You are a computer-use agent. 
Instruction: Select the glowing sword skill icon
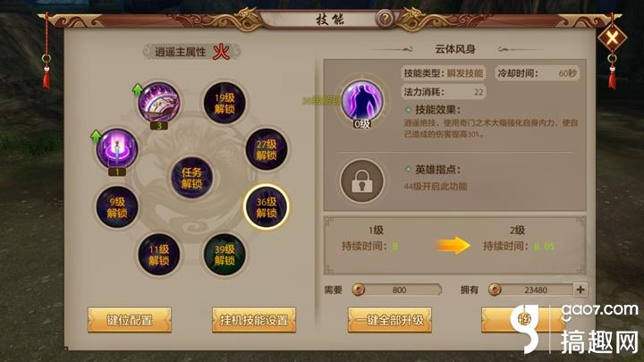(x=116, y=148)
